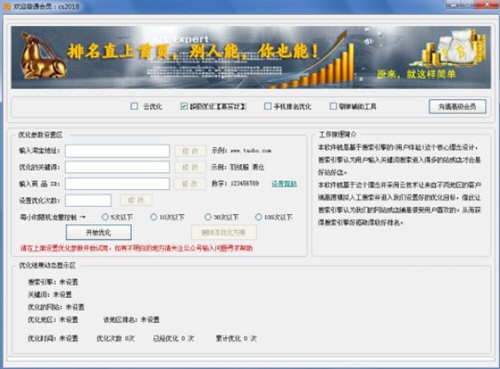
Task: Enable the 刷单辅助工具 checkbox
Action: point(333,106)
